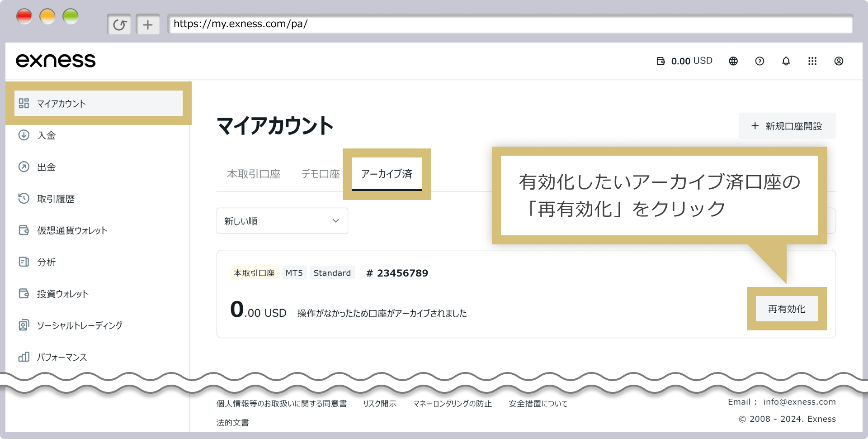
Task: Go to 入金 in the sidebar
Action: click(46, 135)
